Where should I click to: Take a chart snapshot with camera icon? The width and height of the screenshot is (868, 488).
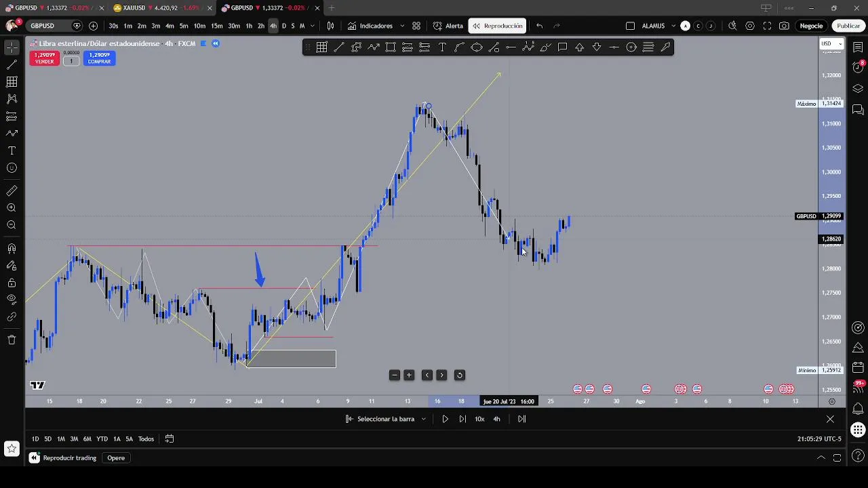coord(785,26)
